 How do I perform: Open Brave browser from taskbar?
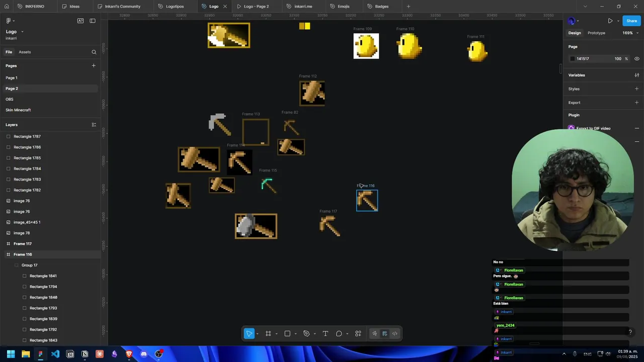tap(129, 354)
